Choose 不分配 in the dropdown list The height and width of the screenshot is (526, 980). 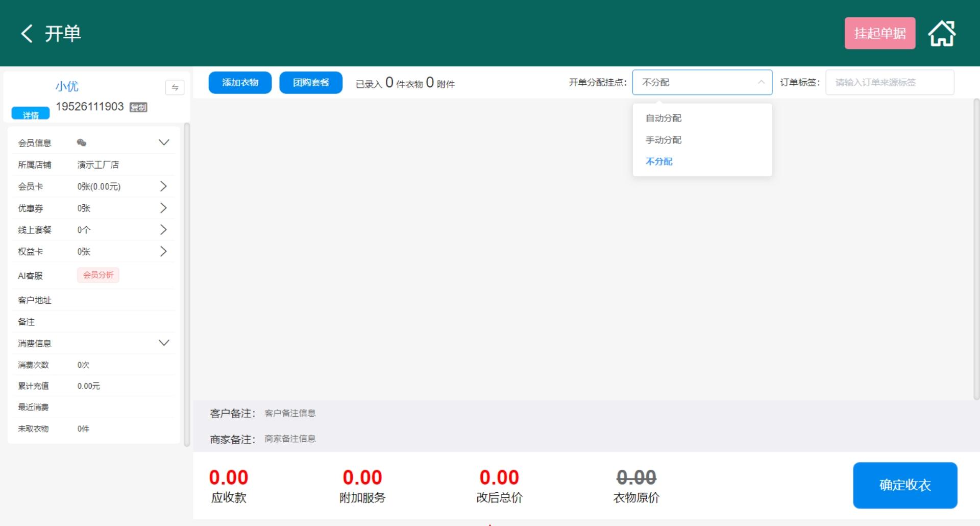click(x=659, y=161)
